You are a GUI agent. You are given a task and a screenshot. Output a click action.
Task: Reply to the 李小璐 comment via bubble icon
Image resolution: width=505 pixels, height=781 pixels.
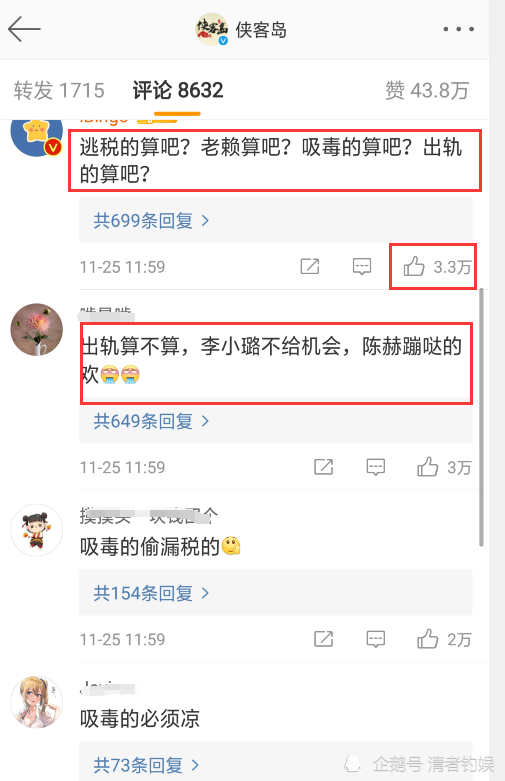pyautogui.click(x=376, y=467)
